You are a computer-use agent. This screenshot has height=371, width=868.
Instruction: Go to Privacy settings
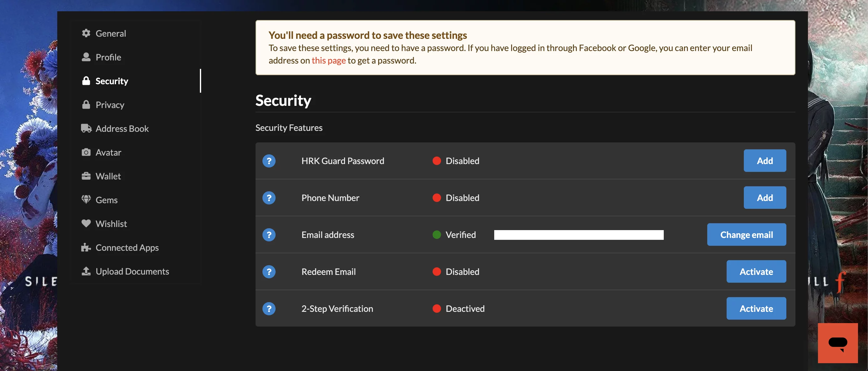[x=109, y=105]
